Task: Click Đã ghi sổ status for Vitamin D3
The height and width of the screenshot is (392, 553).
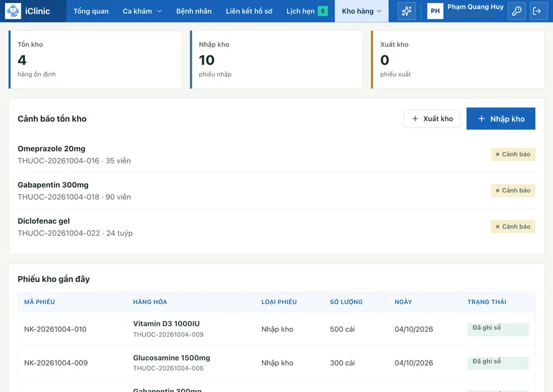Action: [498, 329]
